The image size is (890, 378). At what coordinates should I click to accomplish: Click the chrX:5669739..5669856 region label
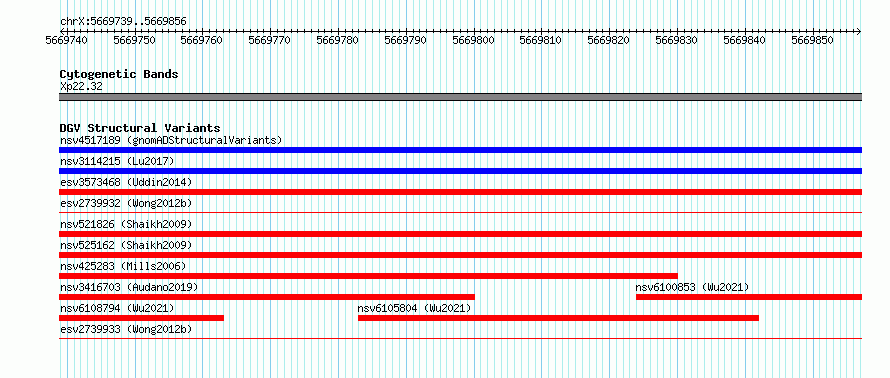[123, 22]
